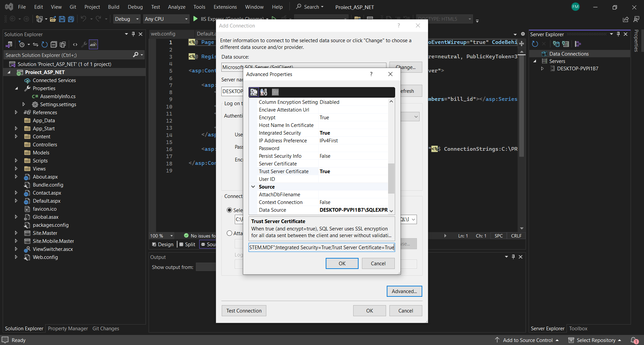644x345 pixels.
Task: Click Connect to Database icon in Server Explorer
Action: tap(556, 44)
